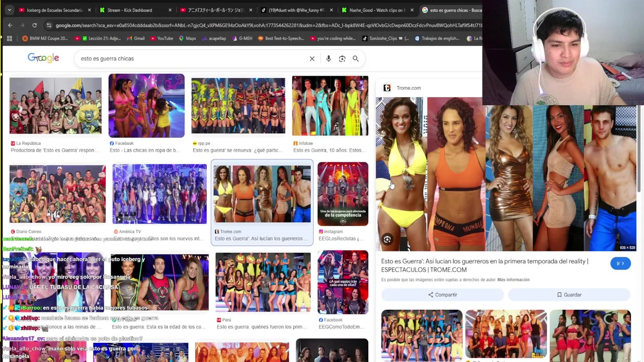Viewport: 644px width, 362px height.
Task: Open Lección 21: Adje... bookmark
Action: [x=98, y=38]
